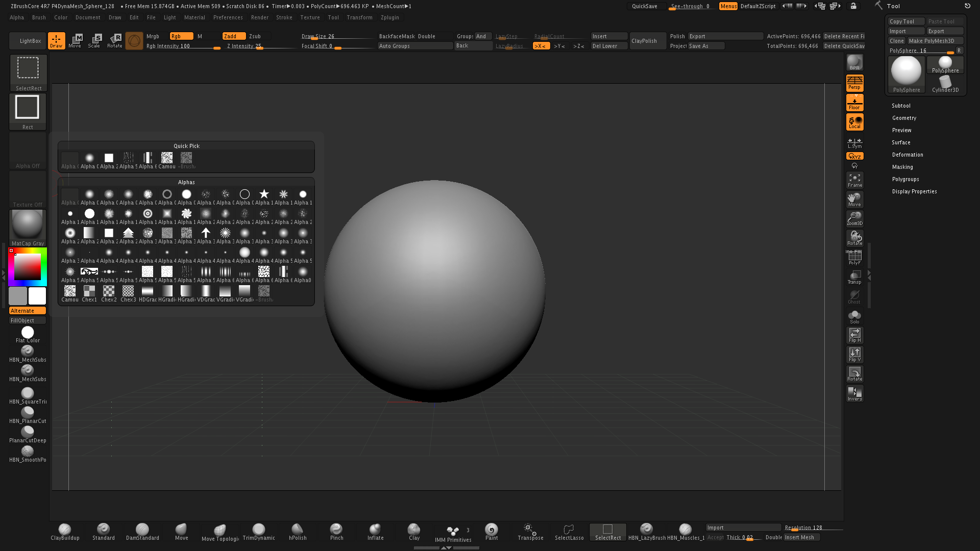Viewport: 980px width, 551px height.
Task: Choose the Inflate brush
Action: pyautogui.click(x=375, y=531)
